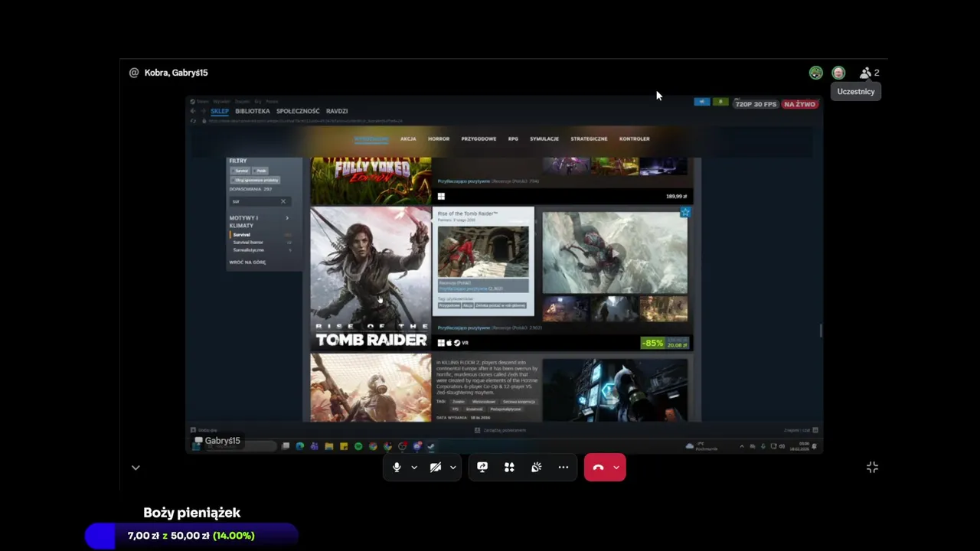This screenshot has height=551, width=980.
Task: Select the HORROR category
Action: coord(439,139)
